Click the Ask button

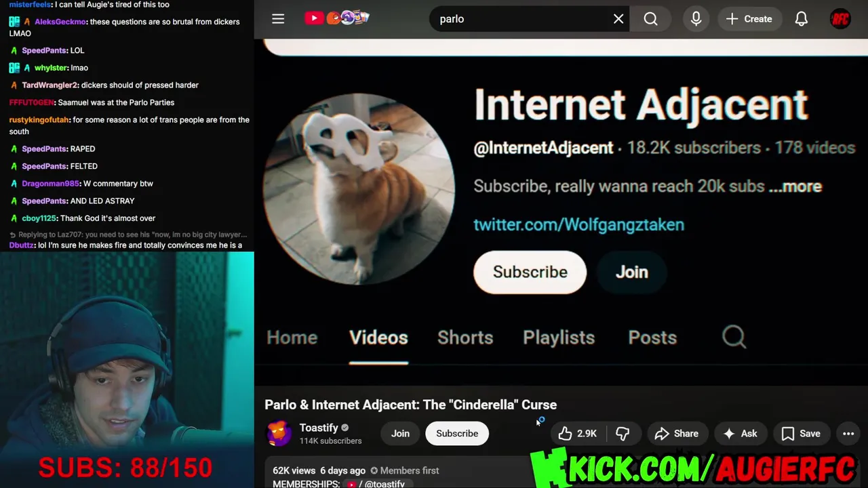coord(741,434)
